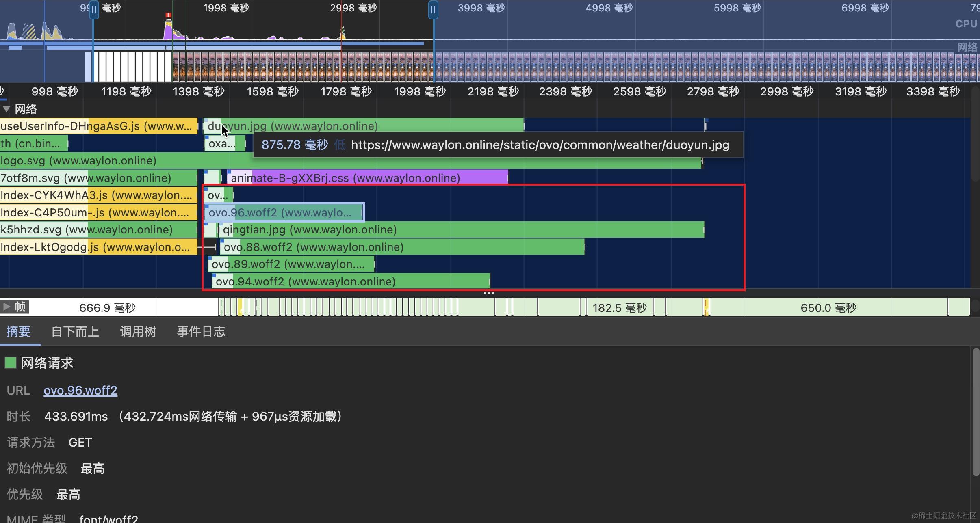The image size is (980, 523).
Task: Click the left overview range handle
Action: click(x=94, y=10)
